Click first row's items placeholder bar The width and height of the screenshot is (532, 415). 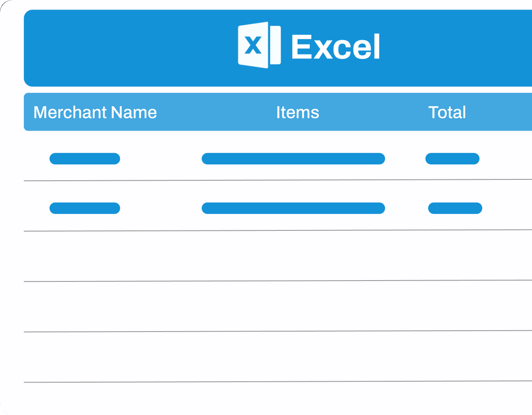293,159
